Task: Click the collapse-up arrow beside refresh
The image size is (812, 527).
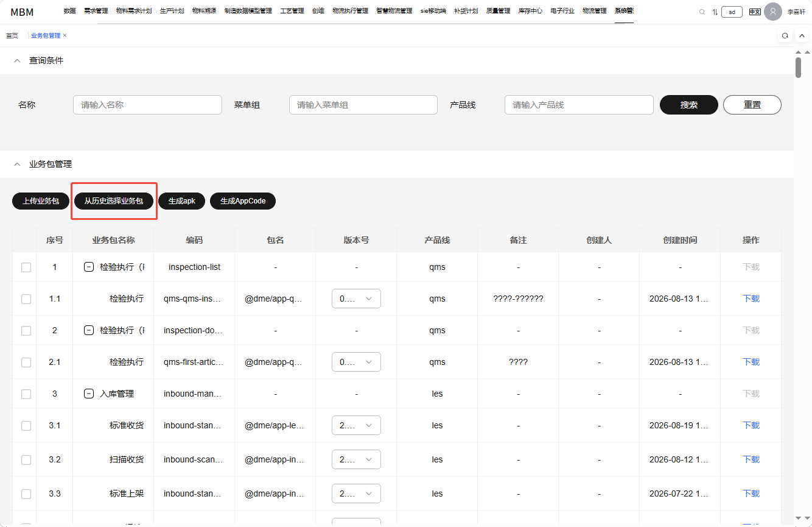Action: (x=802, y=36)
